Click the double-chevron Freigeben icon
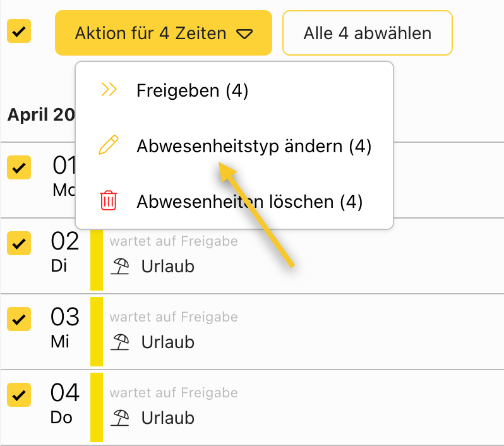This screenshot has width=504, height=446. tap(109, 90)
